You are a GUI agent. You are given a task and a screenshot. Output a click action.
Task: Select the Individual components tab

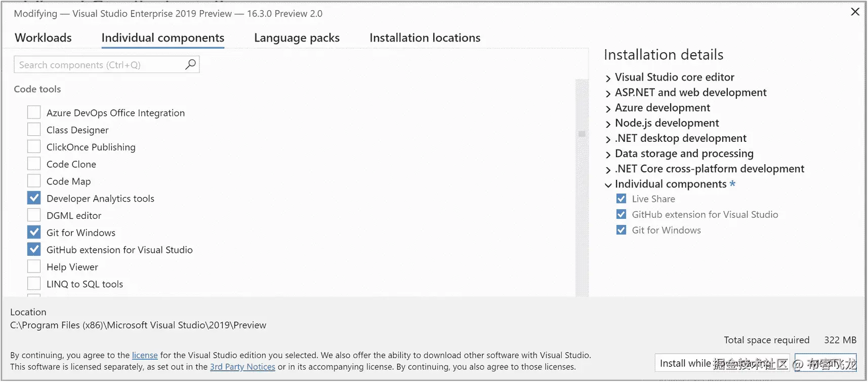pos(163,38)
